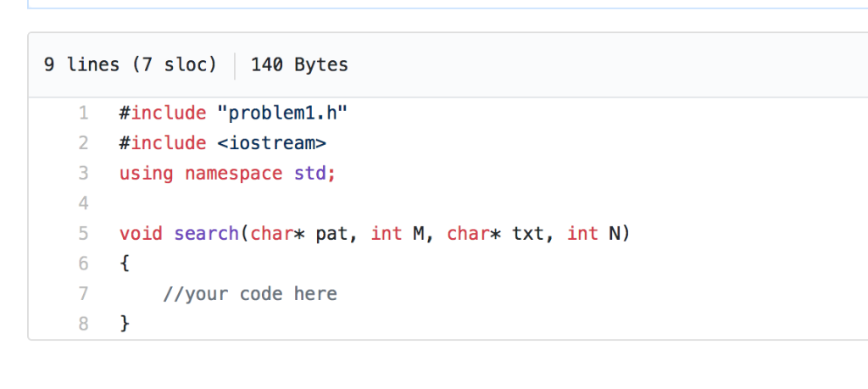This screenshot has width=868, height=389.
Task: Click the 'void' keyword on line 5
Action: pos(141,234)
